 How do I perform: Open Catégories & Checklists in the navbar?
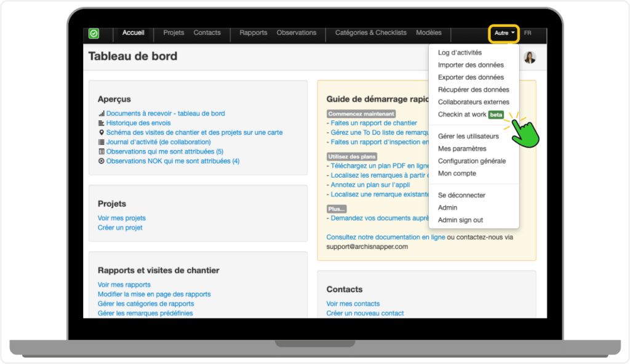point(371,33)
